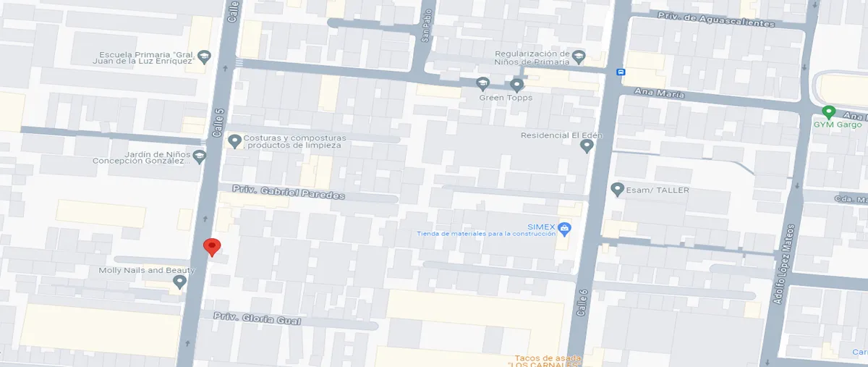868x367 pixels.
Task: Select the bus stop icon on Calle 6
Action: coord(621,72)
